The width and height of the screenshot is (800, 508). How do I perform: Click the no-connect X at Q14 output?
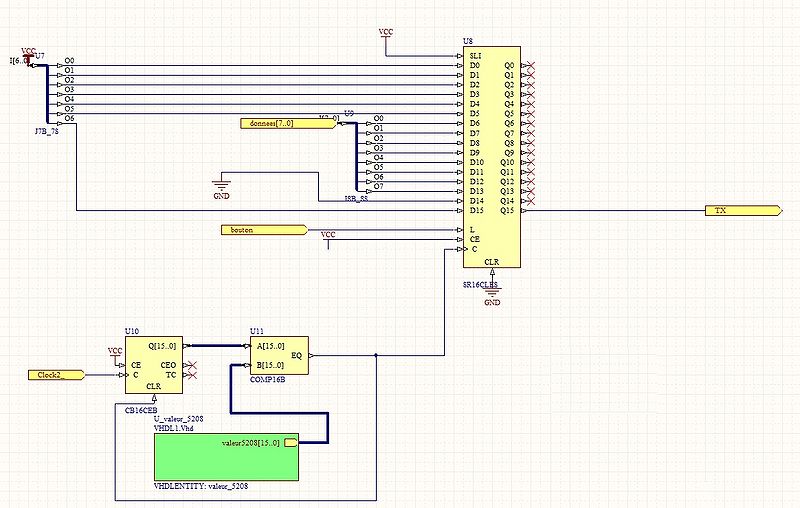click(530, 201)
